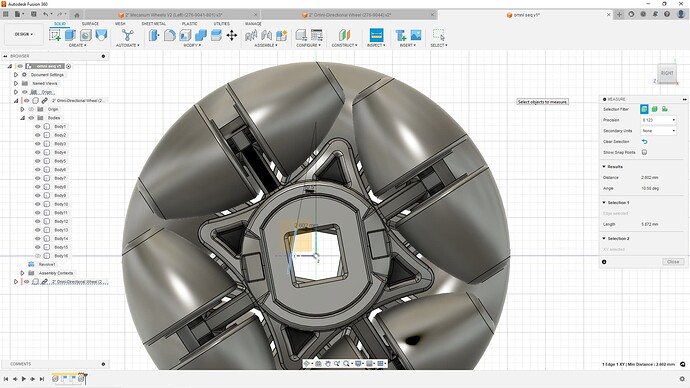Click the timeline play button

coord(24,378)
